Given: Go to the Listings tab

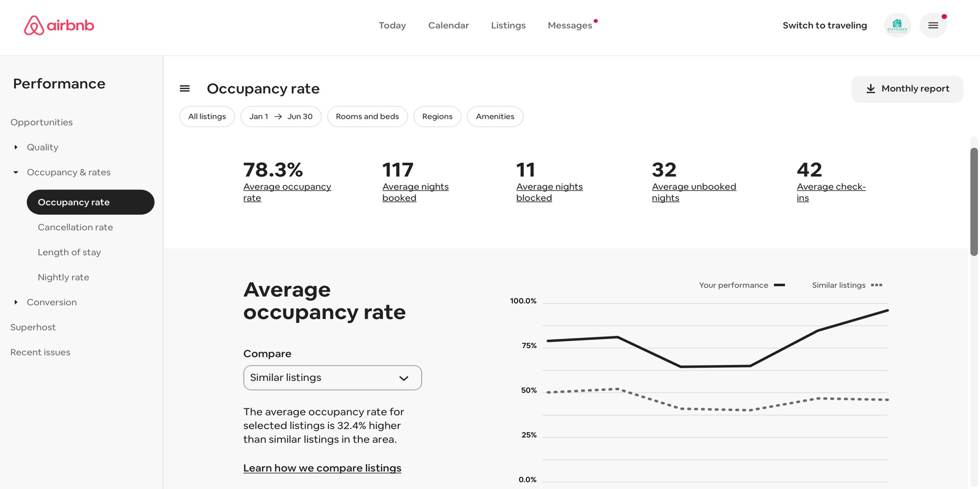Looking at the screenshot, I should (x=508, y=26).
